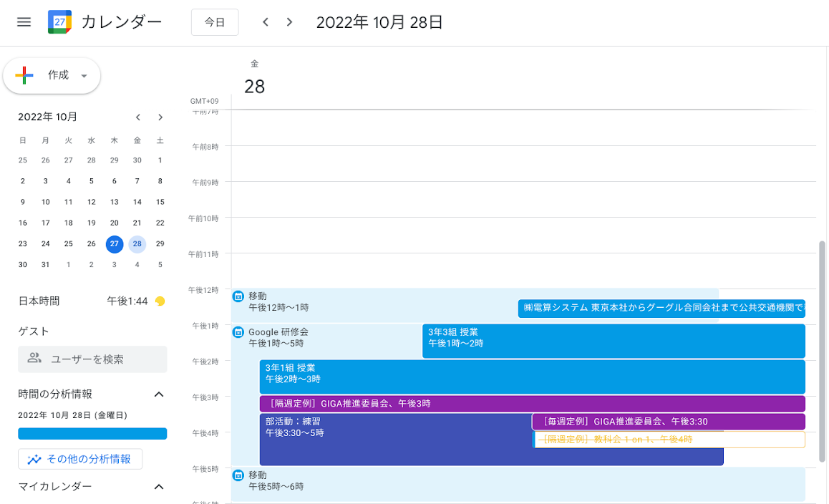Open the main hamburger menu

coord(24,22)
